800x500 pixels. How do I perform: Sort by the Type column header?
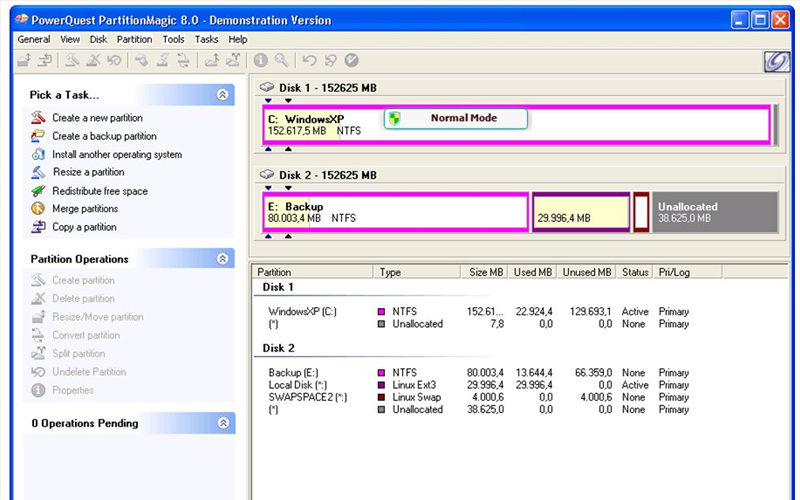pos(417,272)
